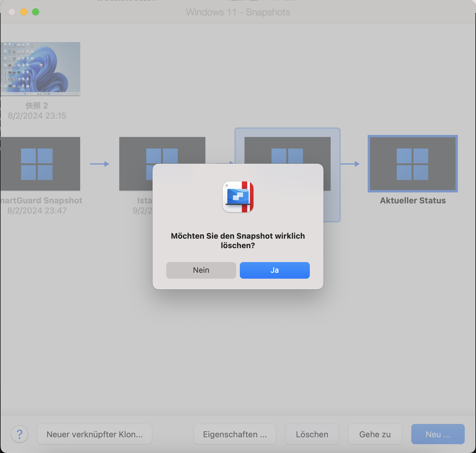Image resolution: width=476 pixels, height=453 pixels.
Task: Open help with the question mark button
Action: point(20,434)
